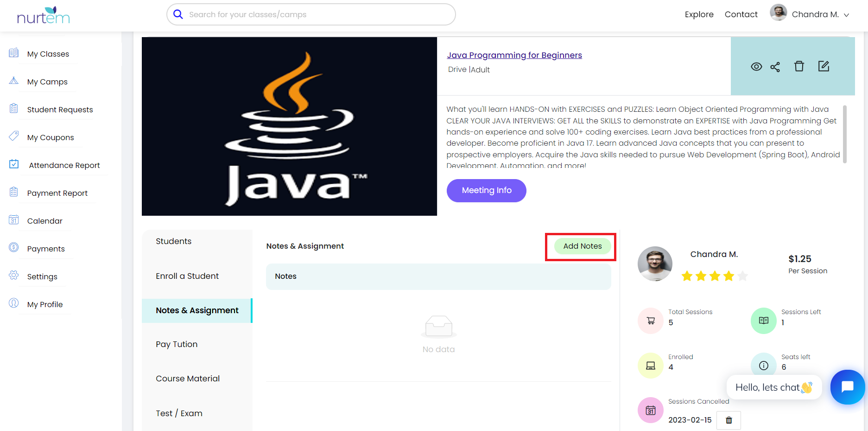The width and height of the screenshot is (868, 431).
Task: Open Java Programming for Beginners link
Action: pyautogui.click(x=514, y=55)
